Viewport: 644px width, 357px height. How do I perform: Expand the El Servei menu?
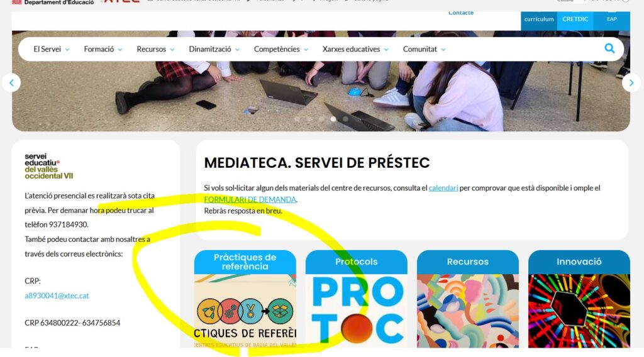52,49
